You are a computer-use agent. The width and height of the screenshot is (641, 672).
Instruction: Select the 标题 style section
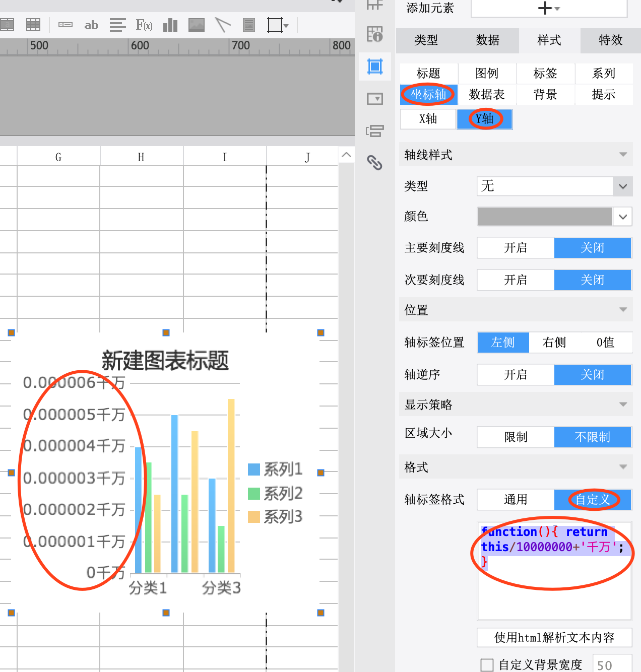click(x=429, y=74)
